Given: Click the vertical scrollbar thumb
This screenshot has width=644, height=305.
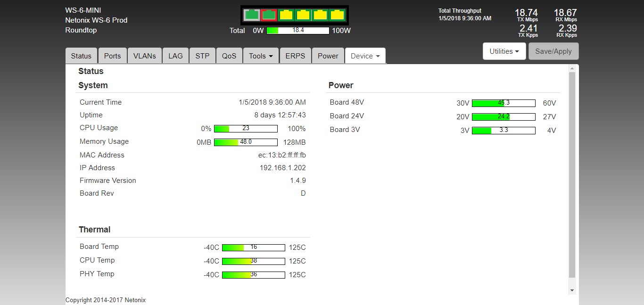Looking at the screenshot, I should pos(572,174).
